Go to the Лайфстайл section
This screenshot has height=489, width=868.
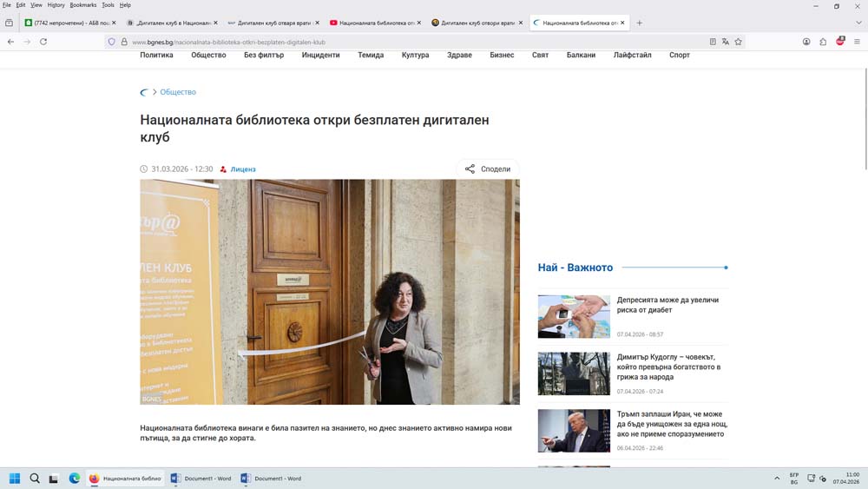632,55
